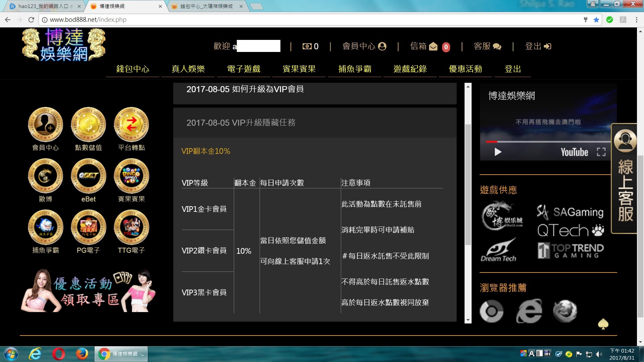Open the 錢包中心 menu item
Screen dimensions: 644x362
[x=132, y=69]
